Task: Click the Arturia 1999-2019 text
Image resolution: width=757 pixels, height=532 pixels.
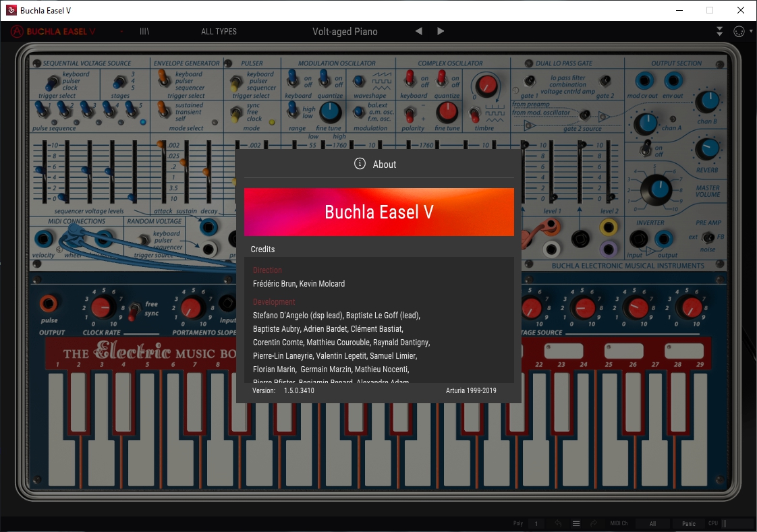Action: point(471,390)
